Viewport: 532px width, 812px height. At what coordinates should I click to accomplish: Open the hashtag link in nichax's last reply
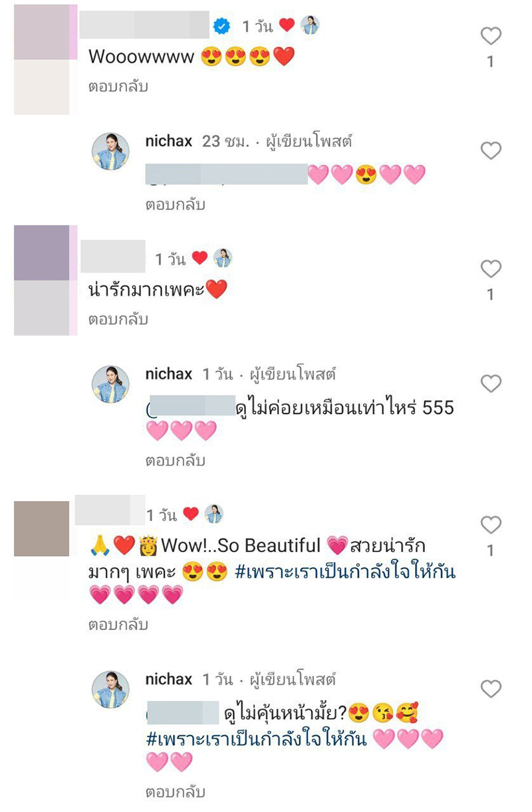tap(255, 739)
